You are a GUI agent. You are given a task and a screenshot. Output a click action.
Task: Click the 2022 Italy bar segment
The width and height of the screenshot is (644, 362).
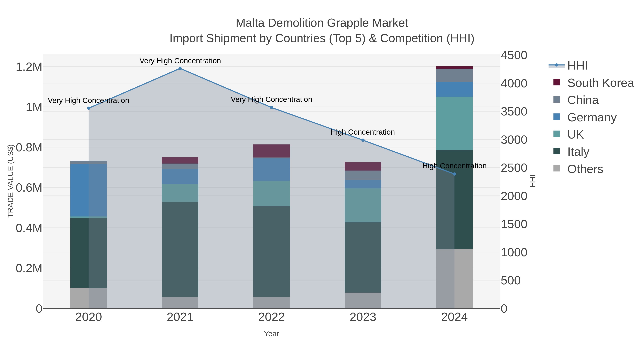coord(272,252)
